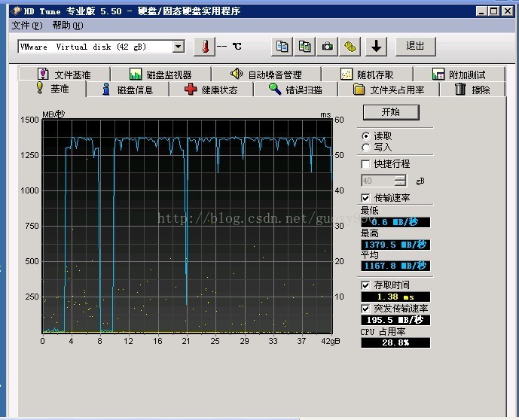Click the 擦除 trash can icon

pos(460,90)
